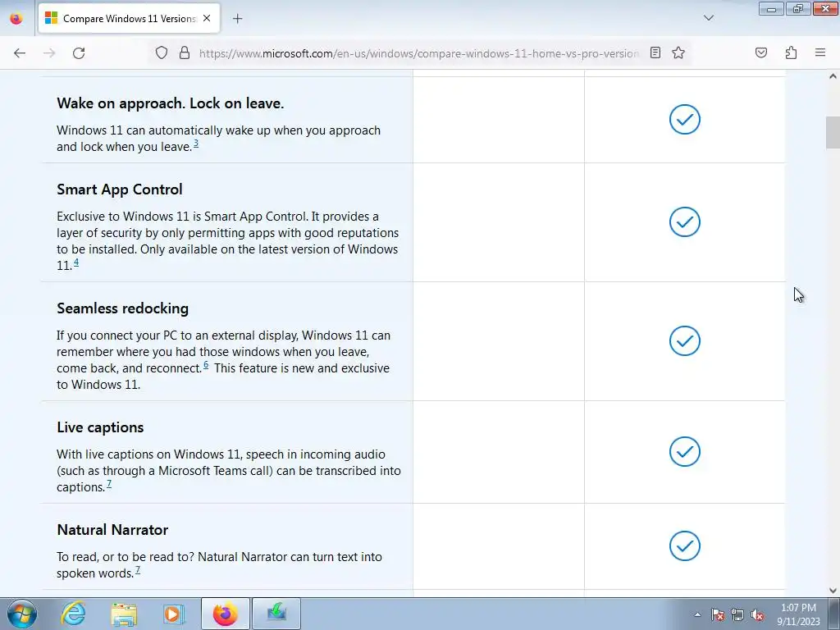Viewport: 840px width, 630px height.
Task: Click the scrollbar down arrow
Action: 833,591
